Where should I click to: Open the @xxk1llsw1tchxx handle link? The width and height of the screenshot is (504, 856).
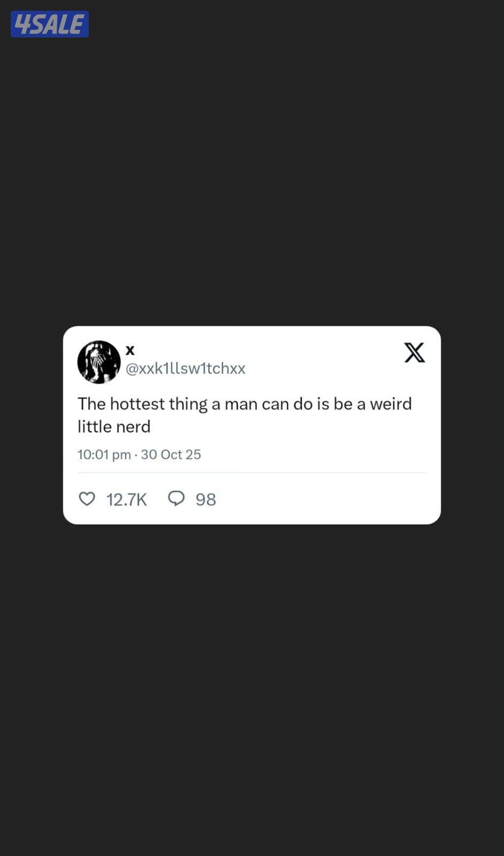[185, 368]
